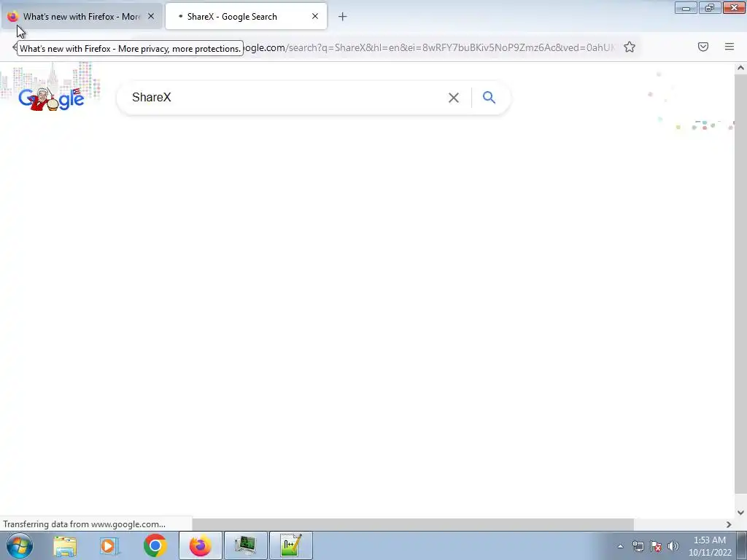This screenshot has height=560, width=747.
Task: Open the volume speaker tray icon
Action: (673, 546)
